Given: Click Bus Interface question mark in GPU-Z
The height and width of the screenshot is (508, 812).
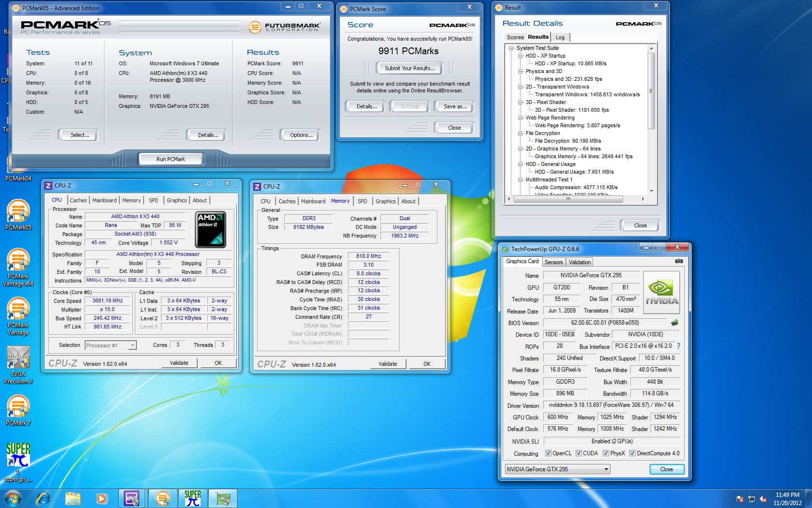Looking at the screenshot, I should click(x=678, y=346).
